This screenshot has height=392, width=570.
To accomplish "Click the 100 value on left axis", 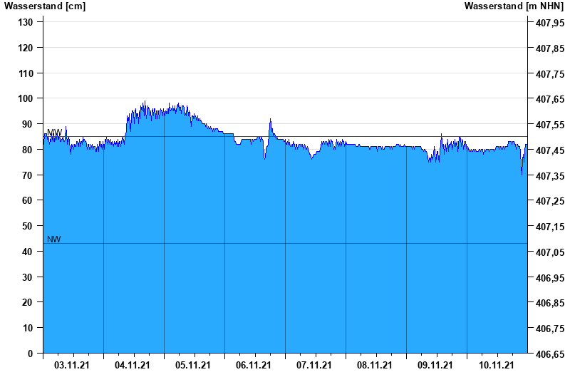I will coord(26,98).
